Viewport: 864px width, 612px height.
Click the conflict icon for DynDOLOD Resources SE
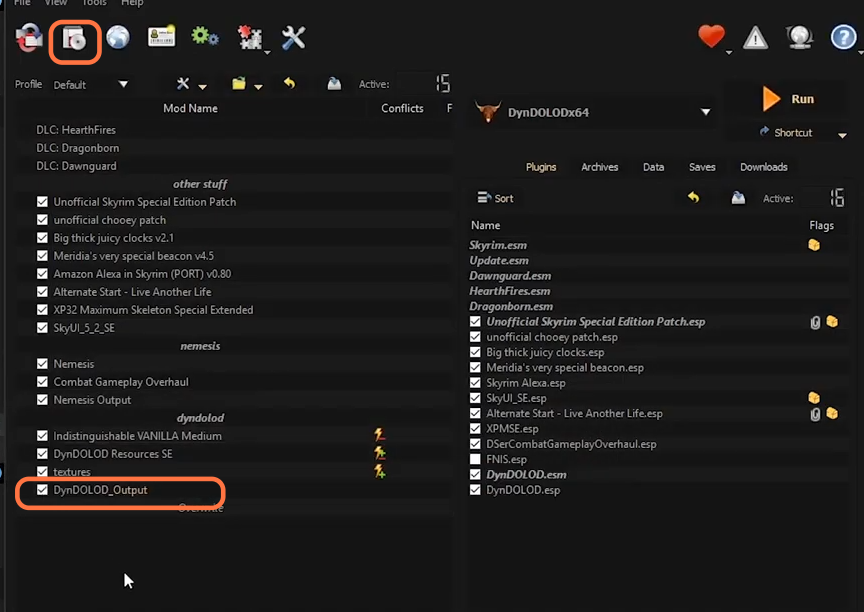click(x=379, y=453)
